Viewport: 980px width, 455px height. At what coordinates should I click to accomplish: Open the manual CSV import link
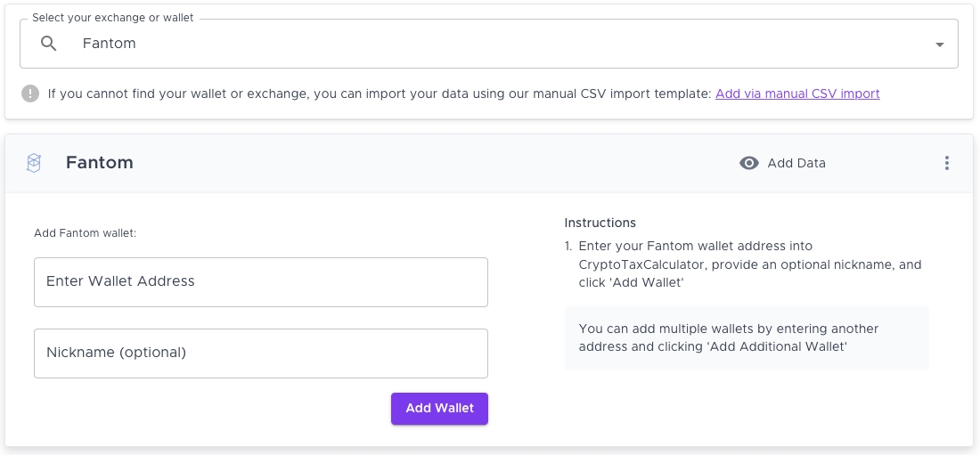[796, 93]
